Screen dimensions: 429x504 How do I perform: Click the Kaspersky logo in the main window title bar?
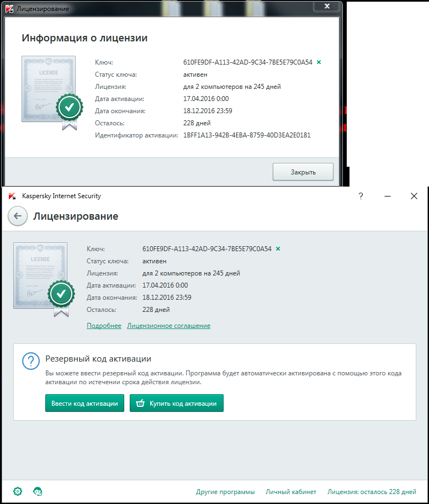click(12, 196)
